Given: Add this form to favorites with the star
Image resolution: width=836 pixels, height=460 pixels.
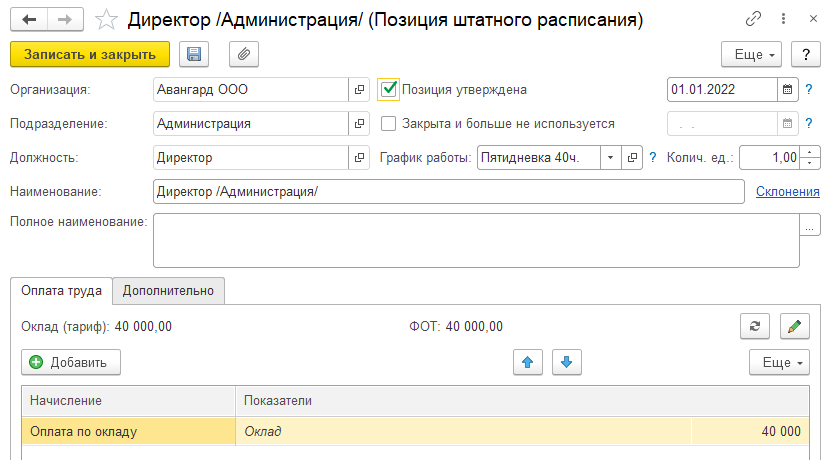Looking at the screenshot, I should (105, 19).
